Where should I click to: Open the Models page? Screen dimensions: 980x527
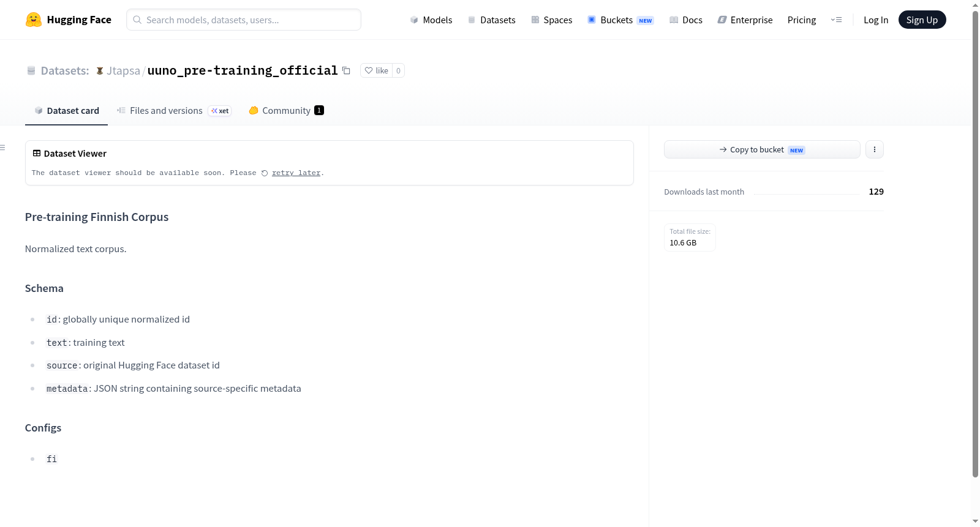click(x=431, y=20)
